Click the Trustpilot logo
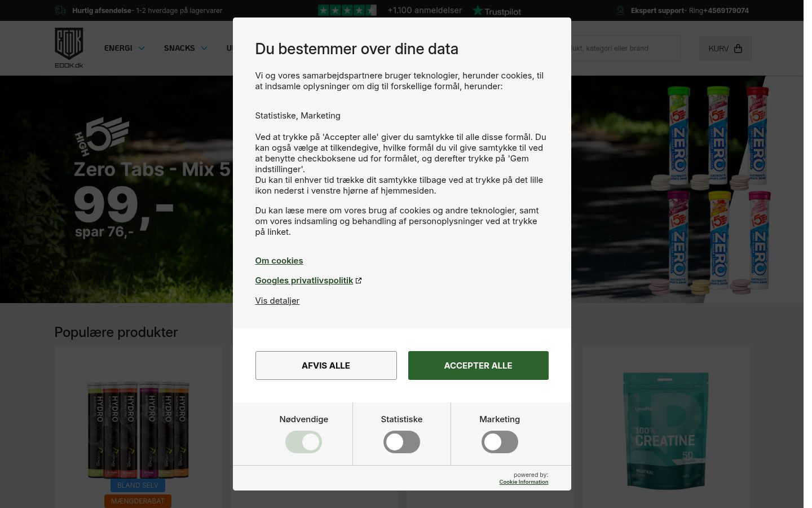 [496, 11]
